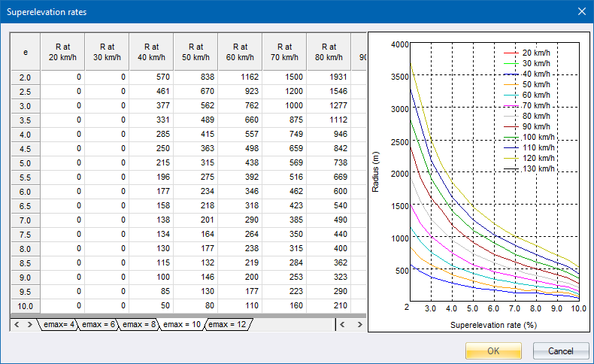Switch to the emax = 12 tab
Image resolution: width=594 pixels, height=364 pixels.
(228, 324)
